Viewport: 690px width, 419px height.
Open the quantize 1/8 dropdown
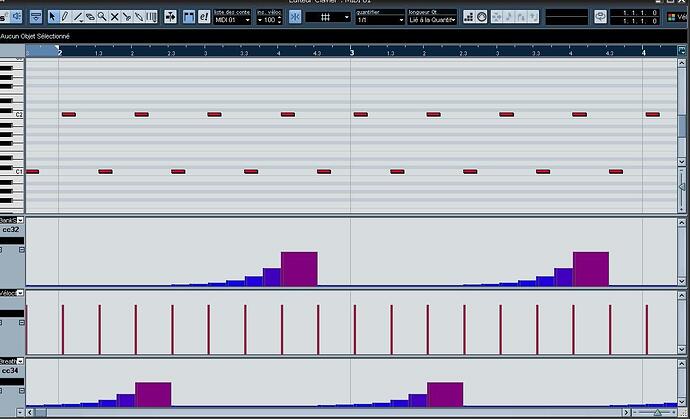380,20
